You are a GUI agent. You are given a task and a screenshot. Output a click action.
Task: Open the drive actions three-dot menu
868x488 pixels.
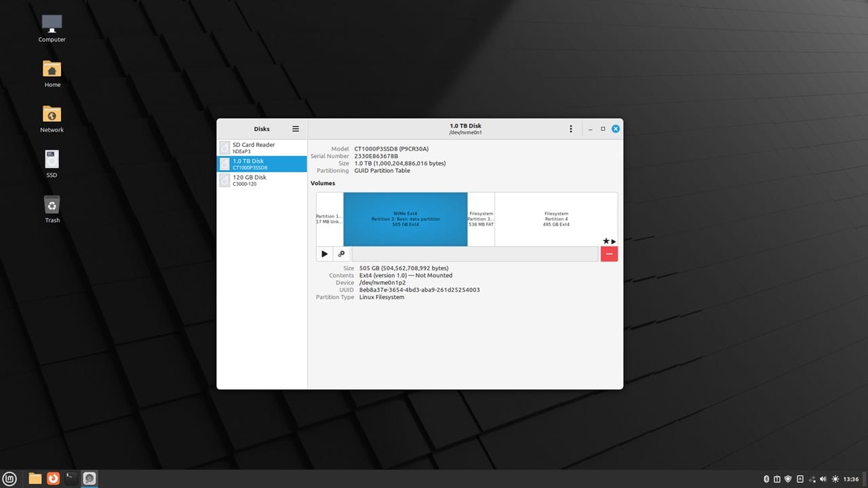point(570,128)
